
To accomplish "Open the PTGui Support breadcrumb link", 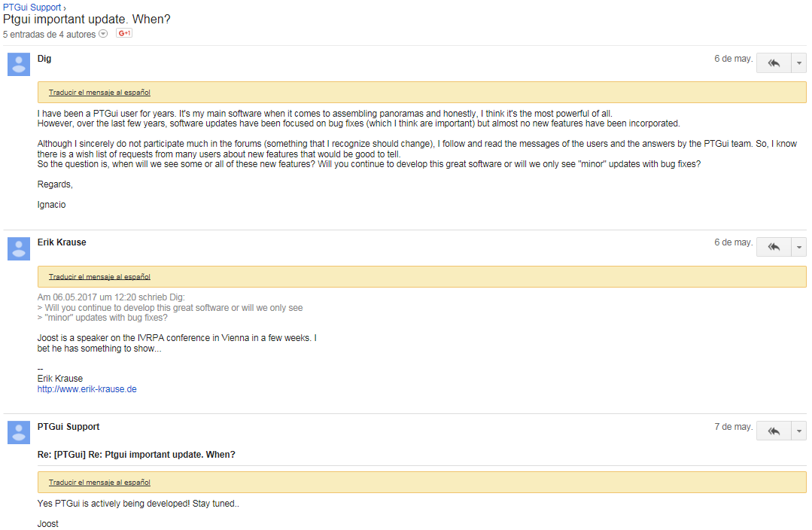I will coord(32,8).
